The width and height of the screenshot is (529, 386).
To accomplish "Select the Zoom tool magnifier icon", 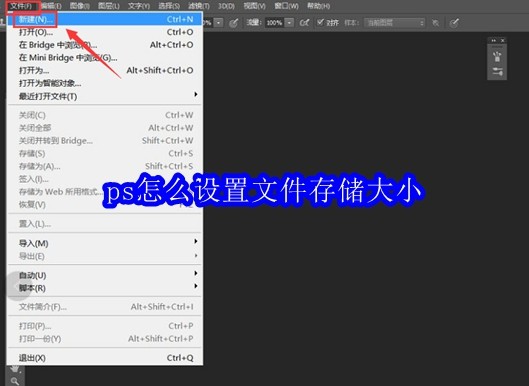I will coord(15,381).
